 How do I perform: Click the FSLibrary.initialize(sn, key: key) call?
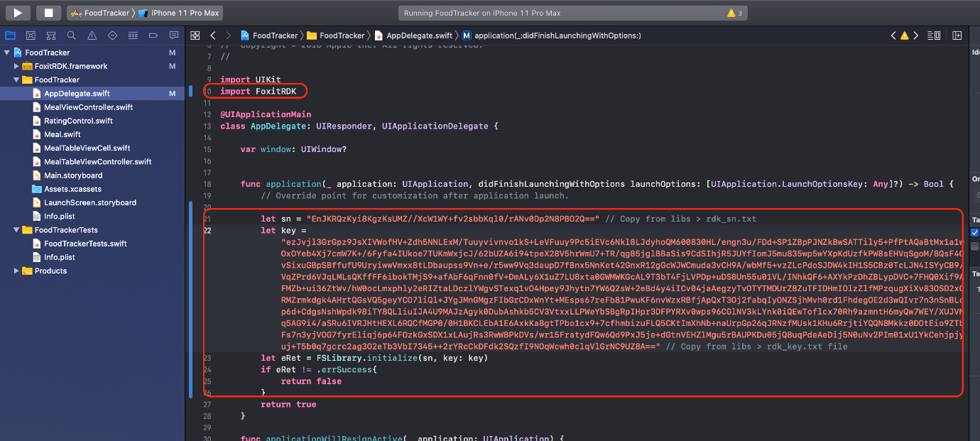[402, 358]
